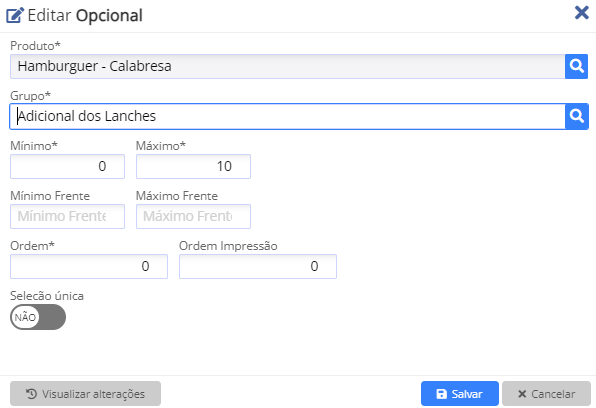
Task: Toggle the Seleção única switch
Action: tap(38, 317)
